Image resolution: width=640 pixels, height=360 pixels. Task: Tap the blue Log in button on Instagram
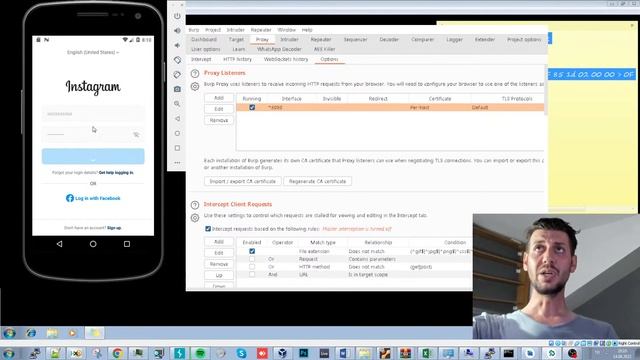93,156
